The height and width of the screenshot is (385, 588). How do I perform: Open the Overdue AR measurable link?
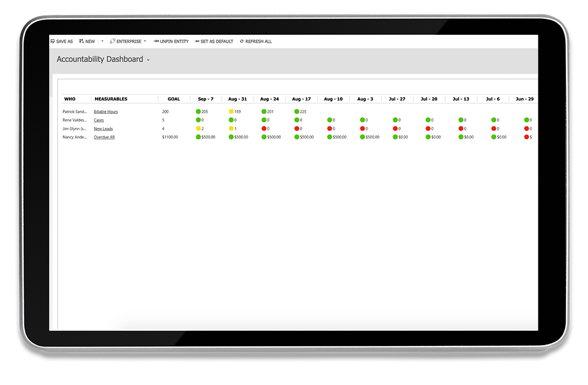click(x=104, y=137)
